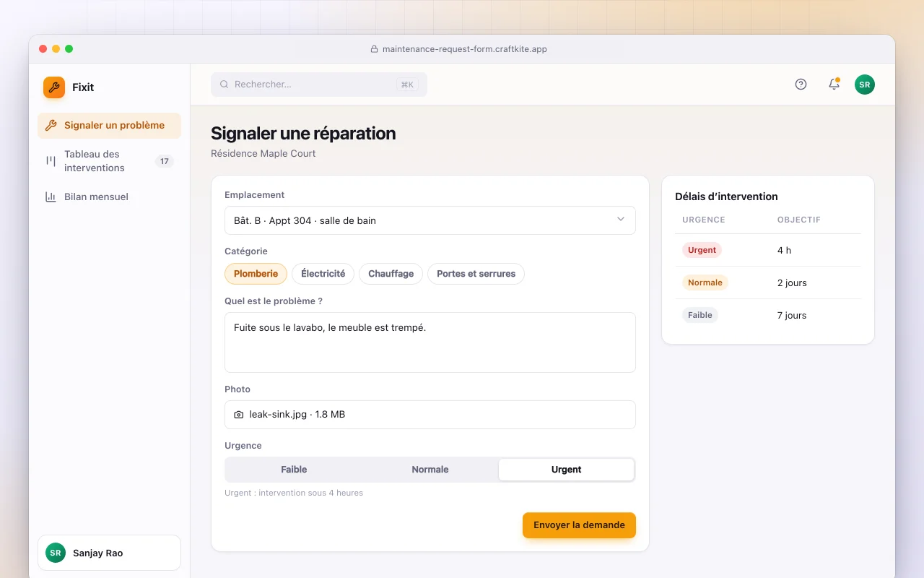The image size is (924, 578).
Task: Focus the problem description text area
Action: (430, 342)
